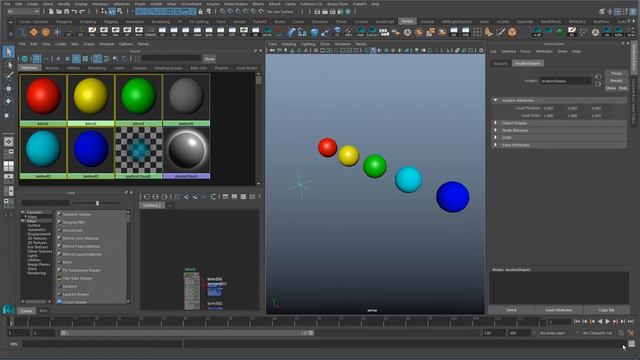Collapse the Favorites tree in Create panel
640x360 pixels.
(x=23, y=212)
